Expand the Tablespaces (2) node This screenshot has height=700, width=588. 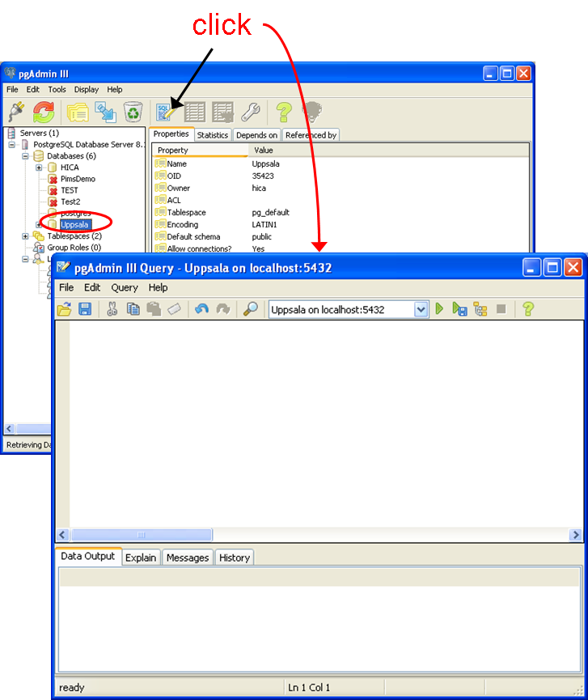(25, 236)
